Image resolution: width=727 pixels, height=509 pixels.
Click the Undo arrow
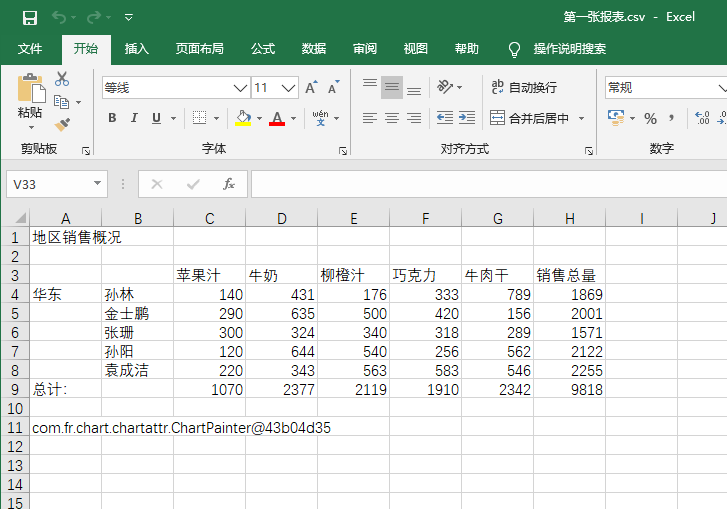pyautogui.click(x=59, y=18)
